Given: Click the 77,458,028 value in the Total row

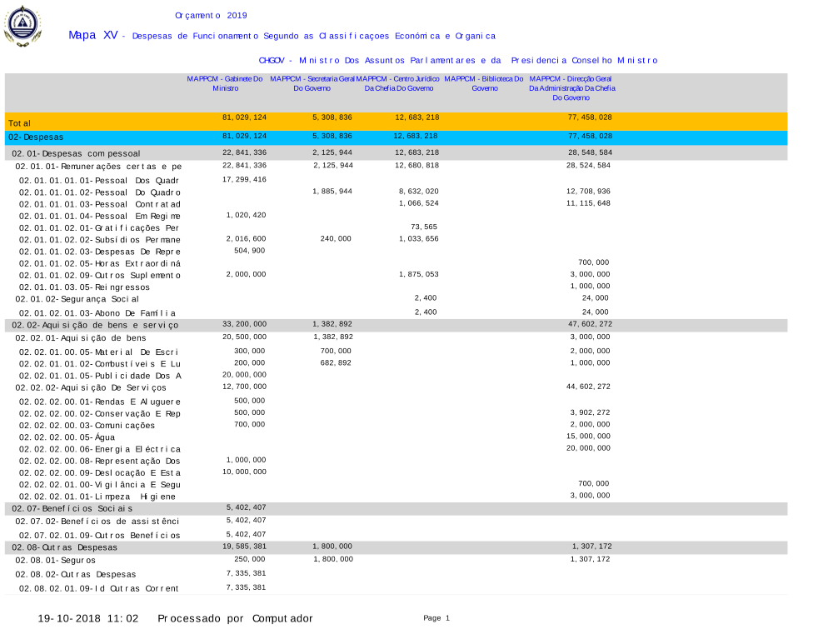Looking at the screenshot, I should coord(590,117).
